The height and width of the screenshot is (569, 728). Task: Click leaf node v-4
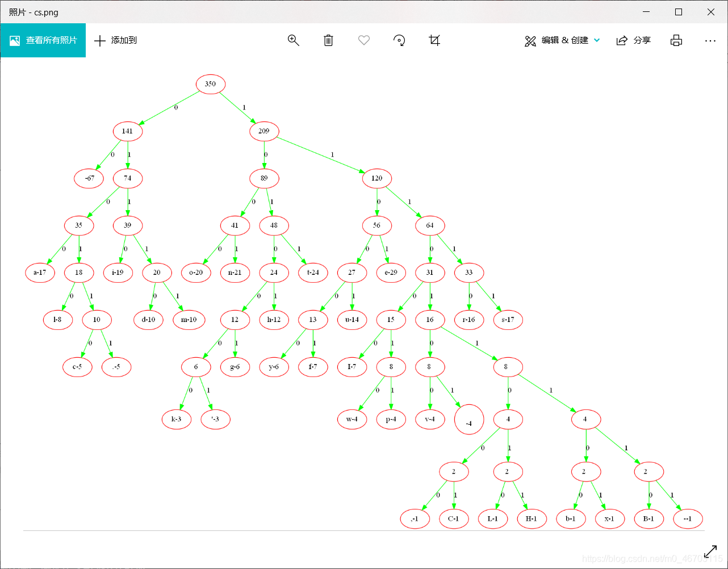tap(430, 420)
